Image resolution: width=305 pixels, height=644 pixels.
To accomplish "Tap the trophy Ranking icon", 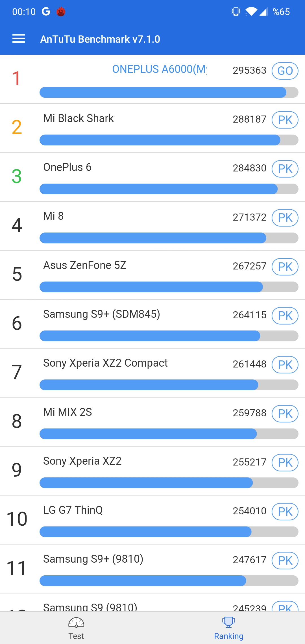I will pyautogui.click(x=228, y=622).
